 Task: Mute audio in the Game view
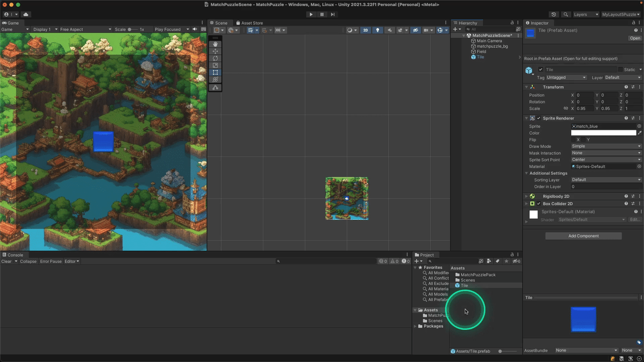pos(195,29)
